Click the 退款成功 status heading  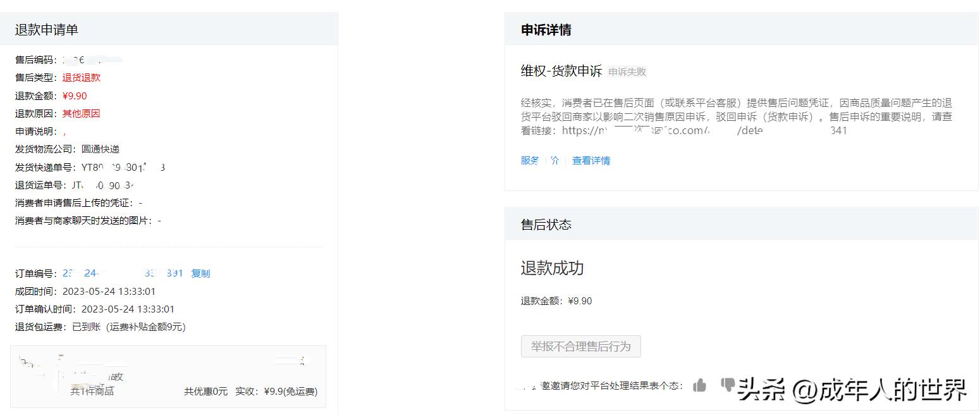[x=552, y=268]
